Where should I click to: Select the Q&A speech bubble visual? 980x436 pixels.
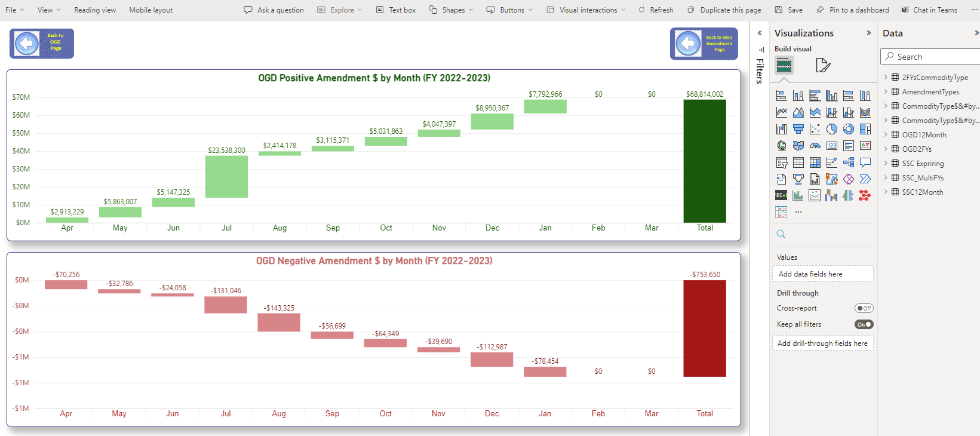click(x=865, y=162)
